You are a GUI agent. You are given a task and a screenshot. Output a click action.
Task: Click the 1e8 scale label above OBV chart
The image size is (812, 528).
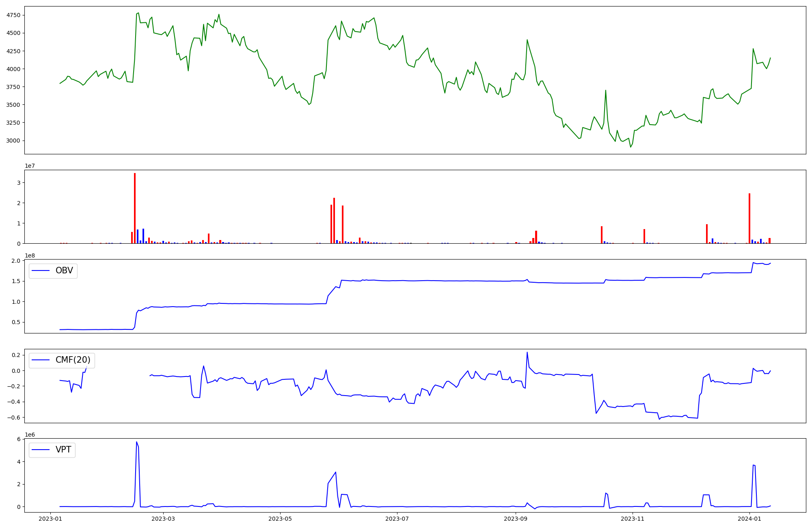[x=30, y=255]
